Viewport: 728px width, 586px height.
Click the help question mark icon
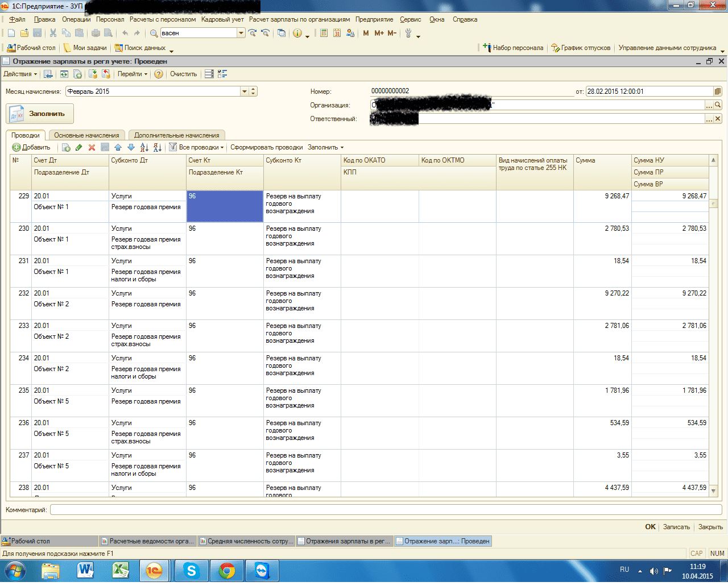(x=159, y=74)
